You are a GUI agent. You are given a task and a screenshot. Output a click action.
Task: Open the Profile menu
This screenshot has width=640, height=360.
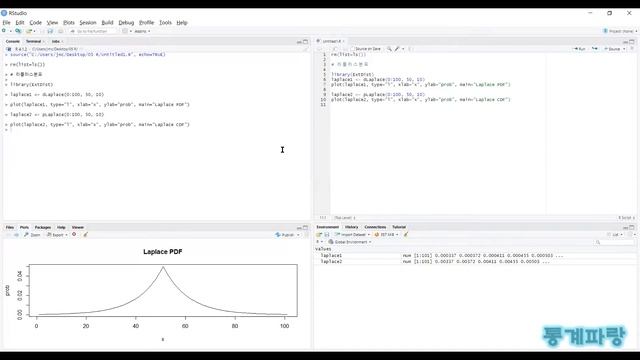pos(147,22)
